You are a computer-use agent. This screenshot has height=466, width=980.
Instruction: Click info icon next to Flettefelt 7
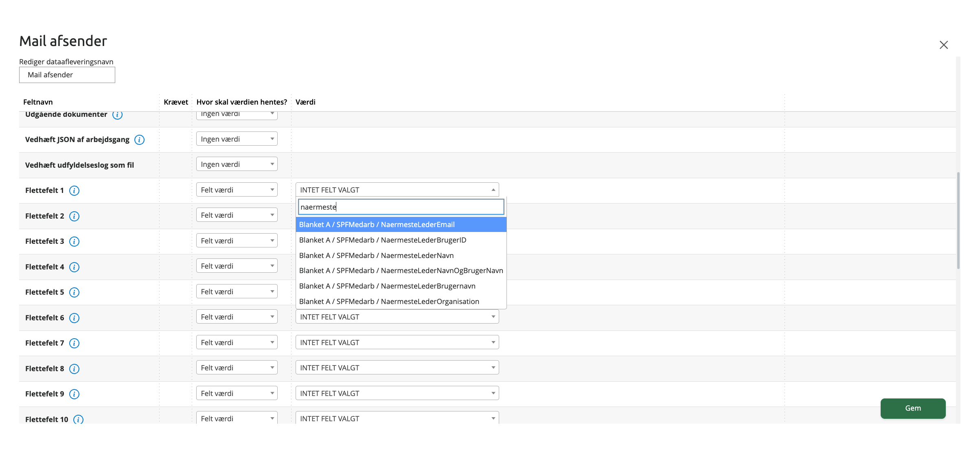(74, 343)
